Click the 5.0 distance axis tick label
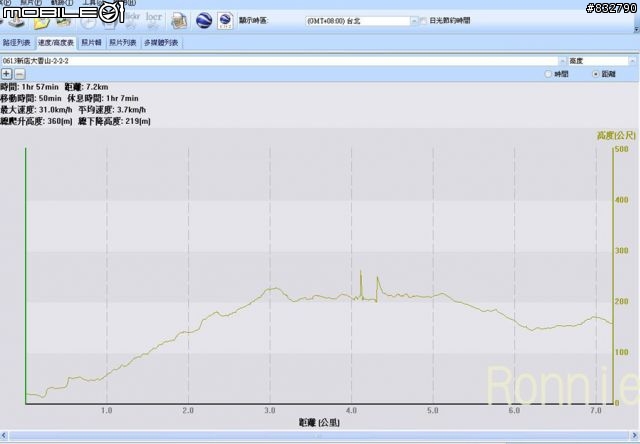640x444 pixels. pyautogui.click(x=433, y=410)
